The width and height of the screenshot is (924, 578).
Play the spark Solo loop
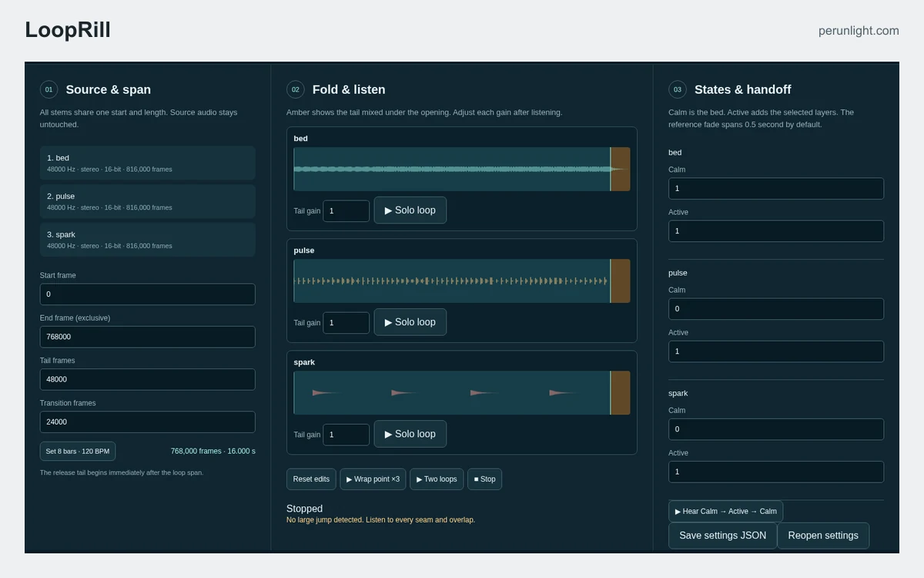pos(410,434)
